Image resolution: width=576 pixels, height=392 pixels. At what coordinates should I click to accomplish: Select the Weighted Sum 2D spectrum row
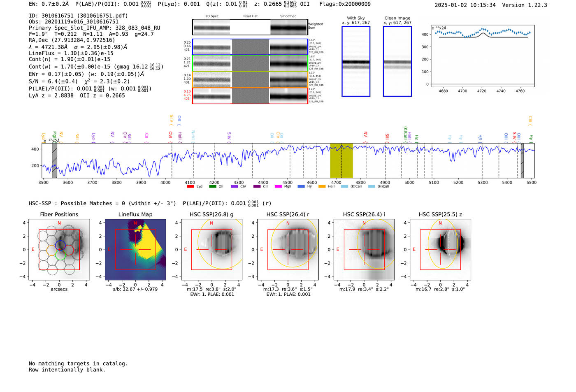[250, 27]
